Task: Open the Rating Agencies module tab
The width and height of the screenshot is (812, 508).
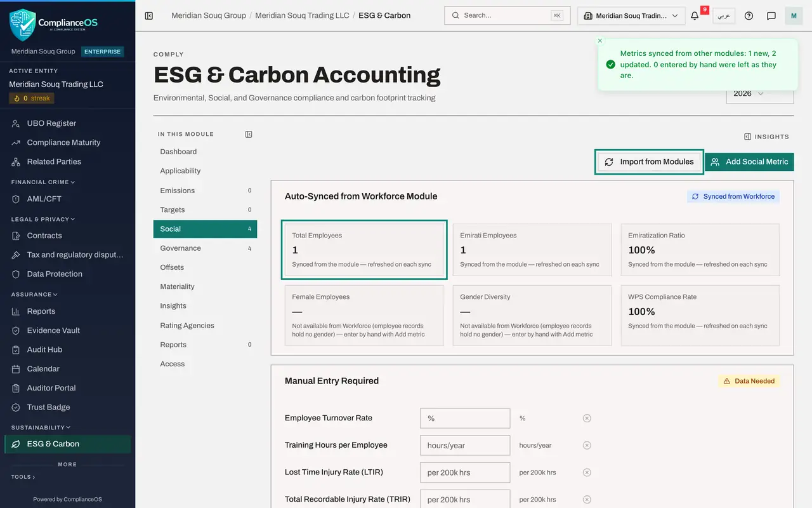Action: tap(205, 325)
